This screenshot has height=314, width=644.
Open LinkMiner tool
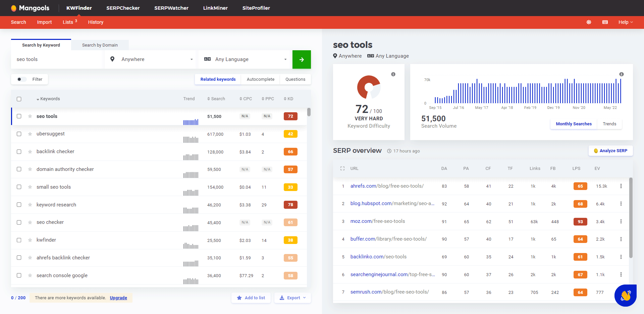click(x=215, y=8)
